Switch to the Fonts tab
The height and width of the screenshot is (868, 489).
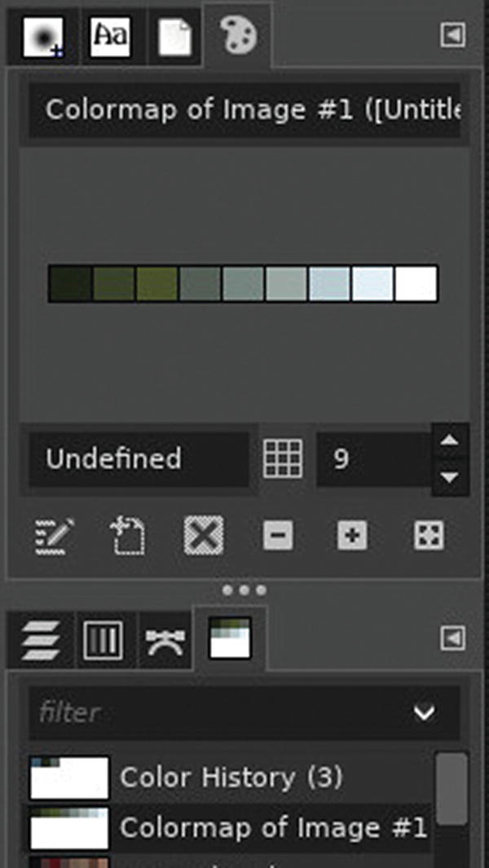pos(108,35)
